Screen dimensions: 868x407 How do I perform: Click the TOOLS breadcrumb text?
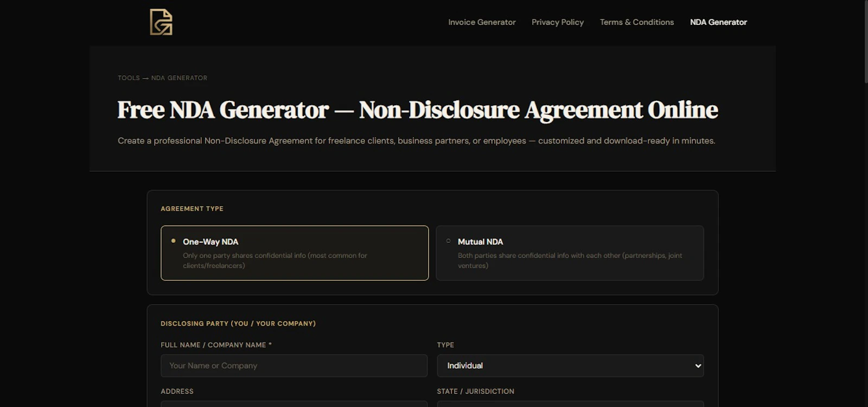point(129,78)
